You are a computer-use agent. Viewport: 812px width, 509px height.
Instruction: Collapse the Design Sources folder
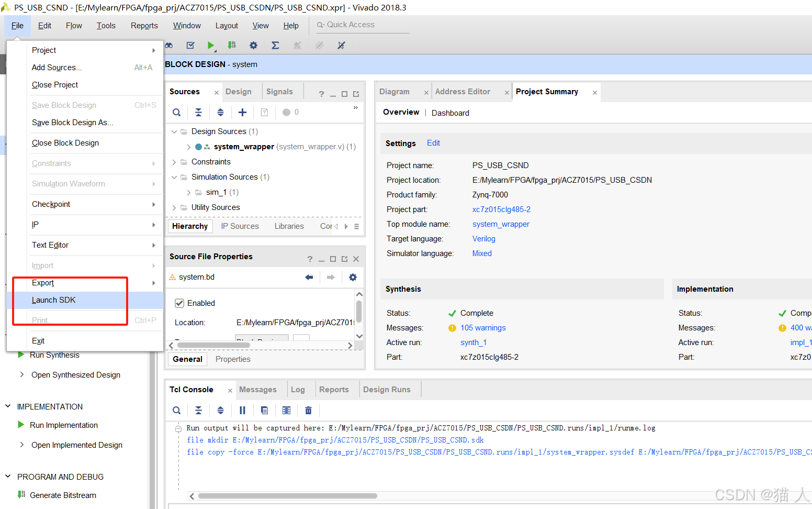tap(174, 131)
